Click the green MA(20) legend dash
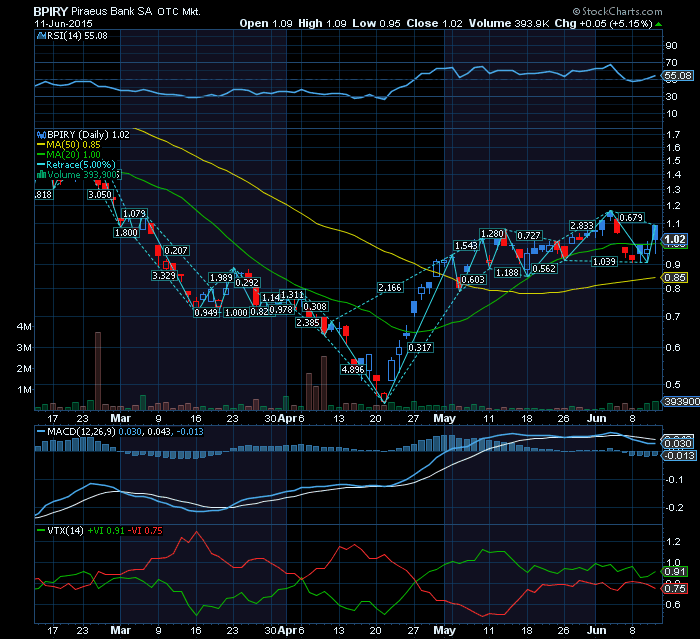The image size is (700, 639). [x=41, y=155]
